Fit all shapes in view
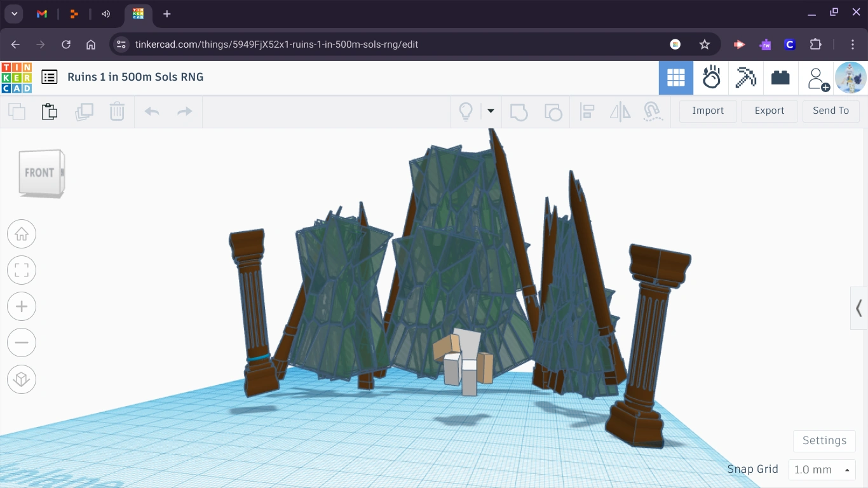The width and height of the screenshot is (868, 488). (22, 270)
